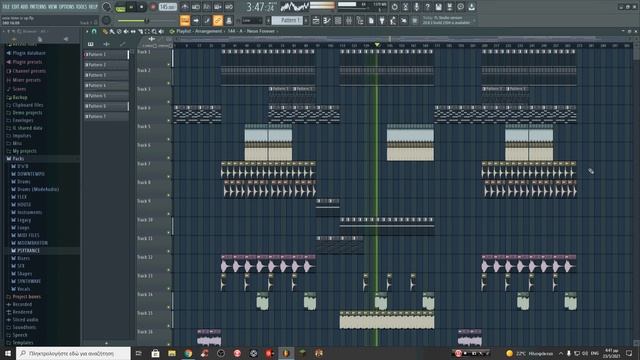The width and height of the screenshot is (640, 360).
Task: Open the Mixer view icon
Action: click(x=349, y=20)
